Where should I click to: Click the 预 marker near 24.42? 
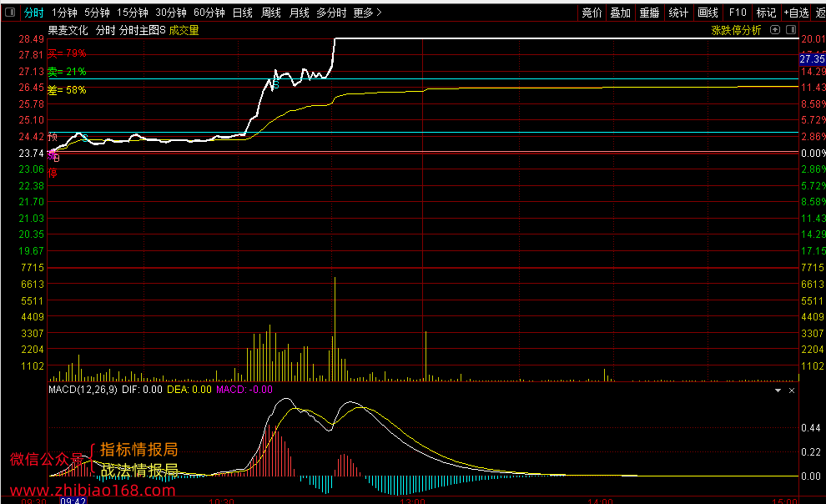point(53,137)
